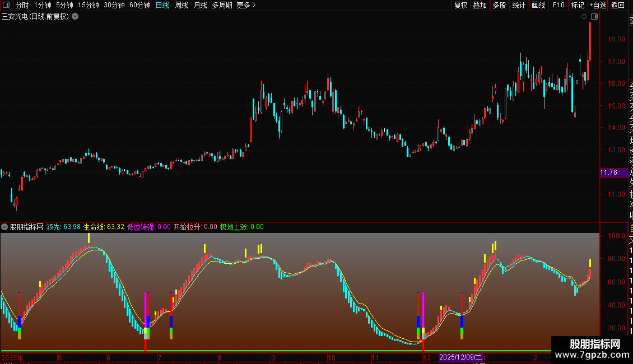Click the diamond icon in chart corner
633x364 pixels.
584,17
